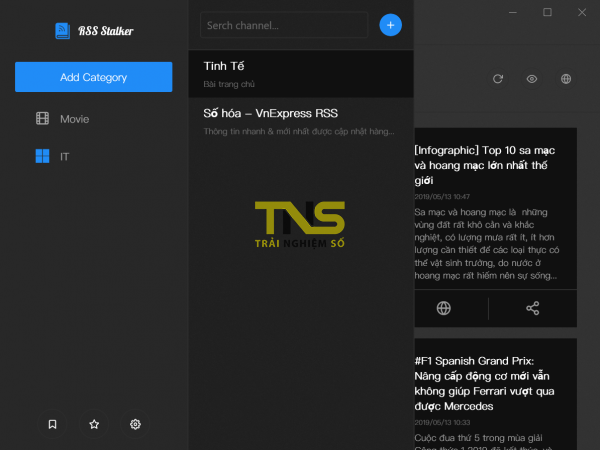Screen dimensions: 600x450
Task: Click the Sa mạc và hoang mạc description text
Action: (x=487, y=244)
